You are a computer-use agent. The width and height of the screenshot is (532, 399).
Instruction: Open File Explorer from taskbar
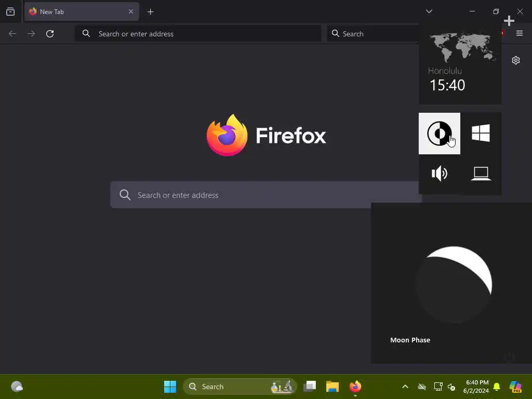tap(332, 387)
